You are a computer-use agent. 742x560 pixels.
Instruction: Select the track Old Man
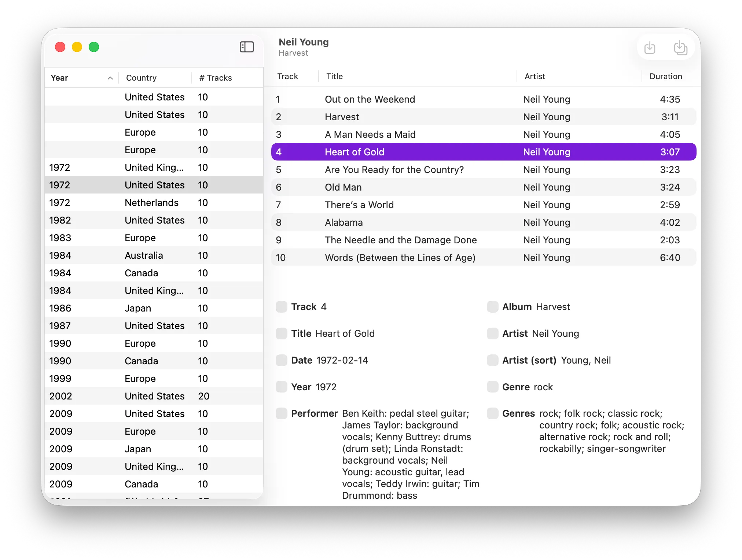[x=403, y=187]
